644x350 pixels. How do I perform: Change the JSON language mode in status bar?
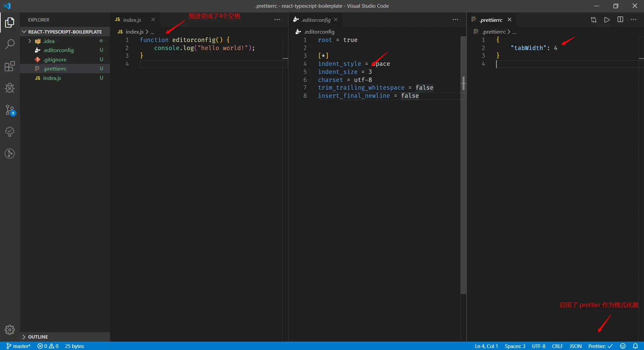[576, 346]
